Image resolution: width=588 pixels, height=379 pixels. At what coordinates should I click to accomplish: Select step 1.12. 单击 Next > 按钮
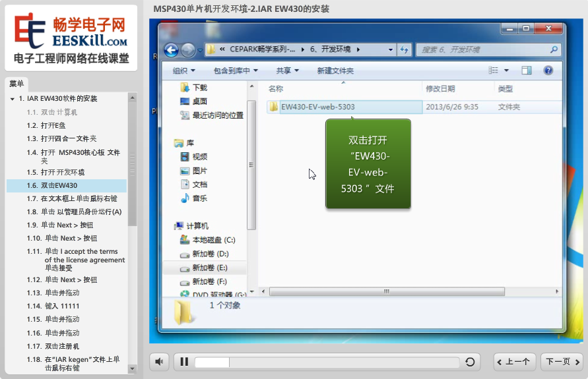tap(62, 279)
